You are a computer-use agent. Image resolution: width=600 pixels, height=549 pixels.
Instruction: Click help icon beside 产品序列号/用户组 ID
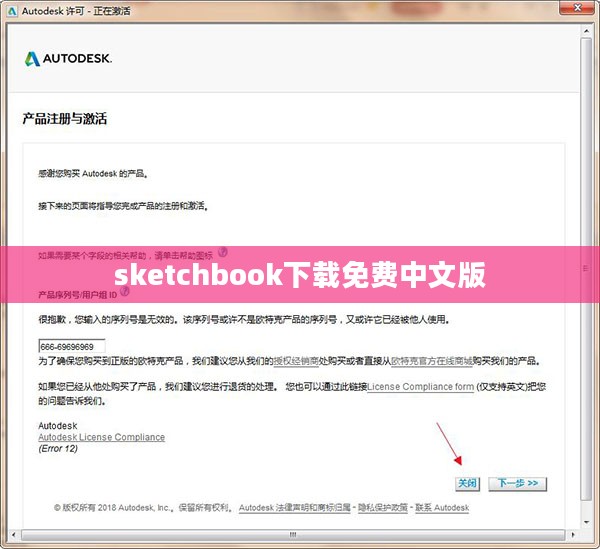click(x=125, y=292)
